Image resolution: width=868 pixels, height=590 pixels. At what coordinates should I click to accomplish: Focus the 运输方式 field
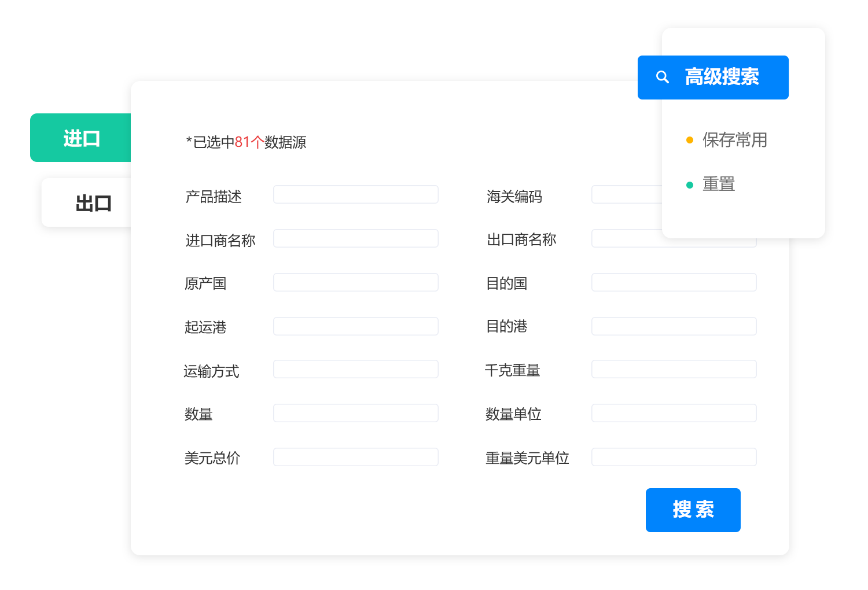(355, 370)
